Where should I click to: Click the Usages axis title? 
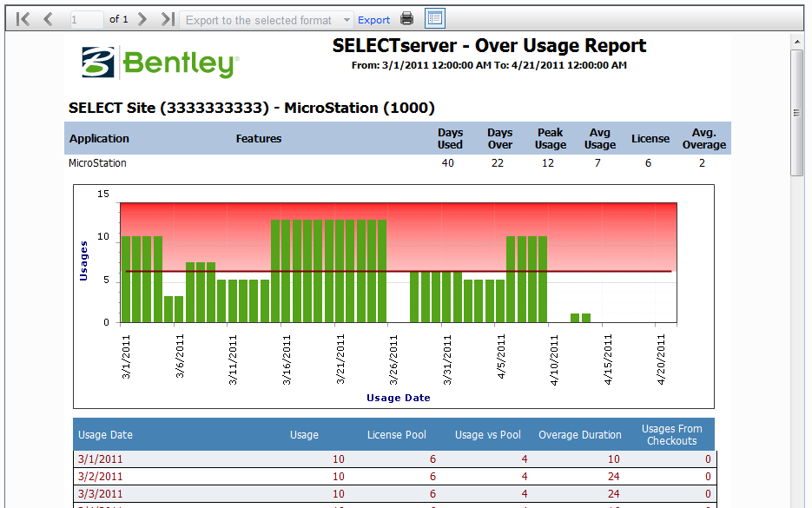click(83, 261)
